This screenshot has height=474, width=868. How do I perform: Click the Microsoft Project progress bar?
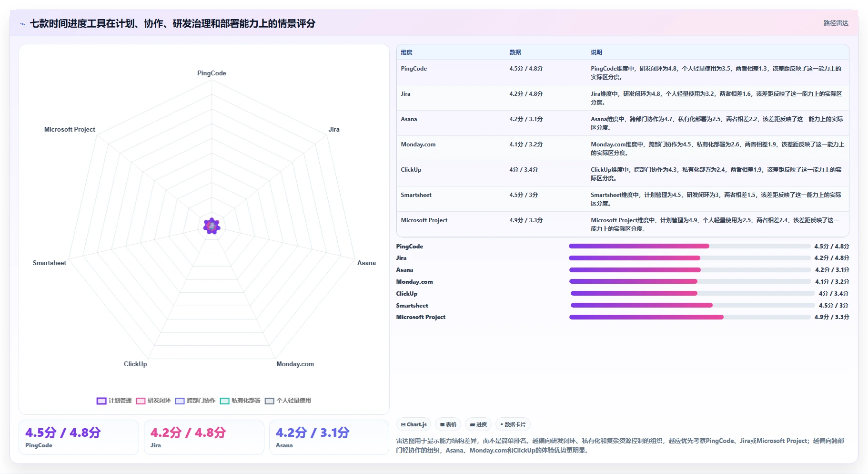[690, 317]
